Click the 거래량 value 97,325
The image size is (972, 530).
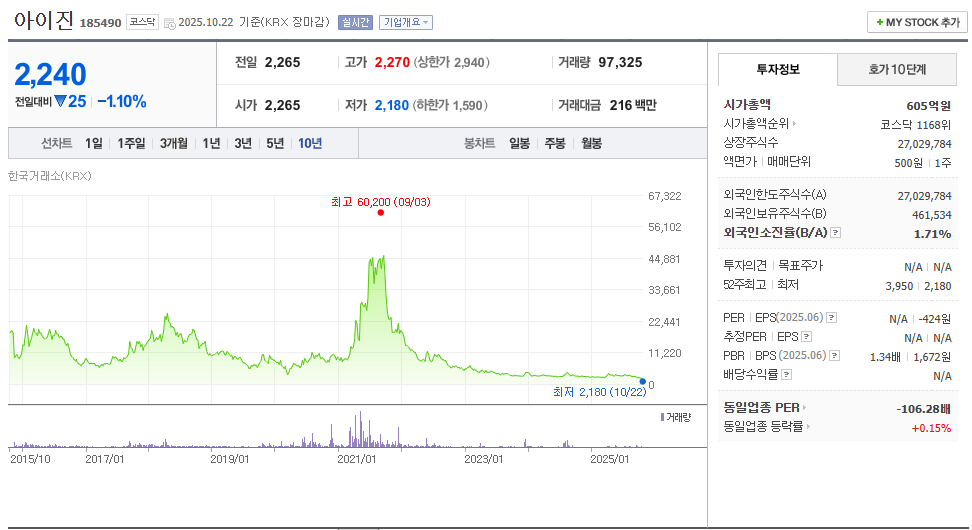(x=621, y=63)
